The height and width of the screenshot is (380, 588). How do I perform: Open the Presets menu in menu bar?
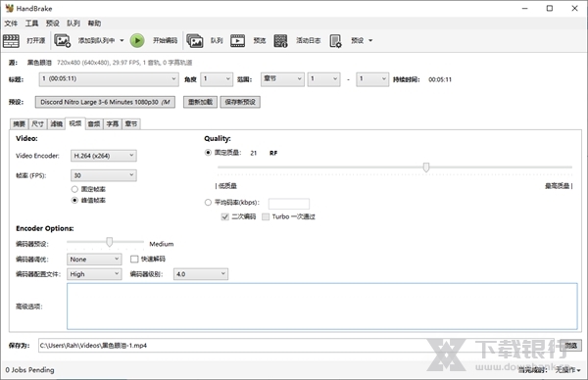[53, 24]
